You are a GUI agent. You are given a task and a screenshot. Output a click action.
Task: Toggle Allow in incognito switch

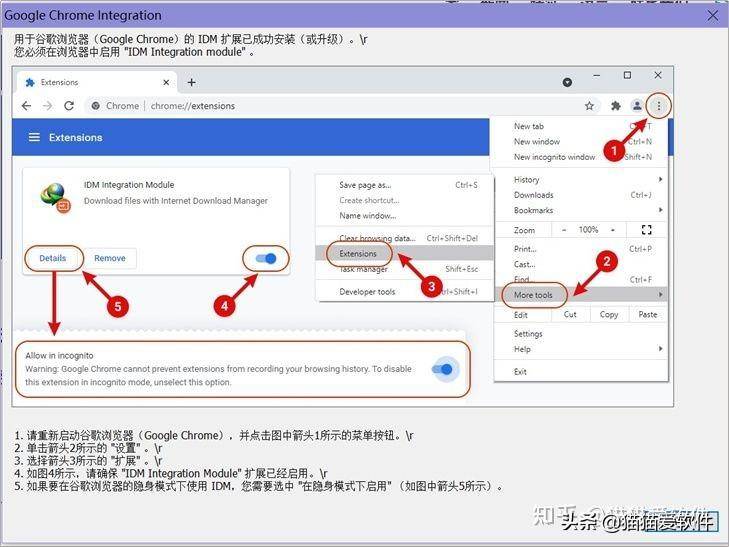pos(442,369)
